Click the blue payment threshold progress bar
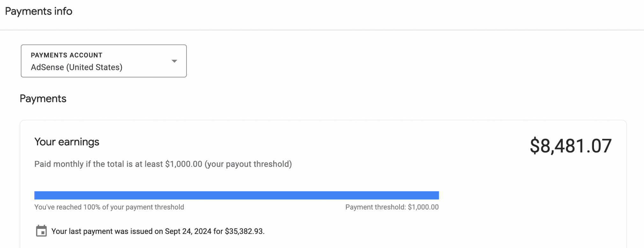 point(236,195)
